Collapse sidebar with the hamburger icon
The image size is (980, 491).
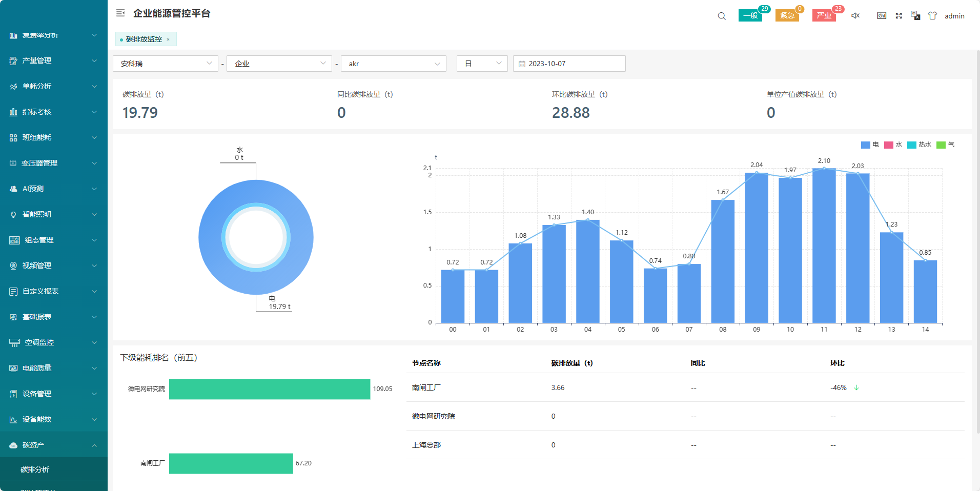point(120,13)
